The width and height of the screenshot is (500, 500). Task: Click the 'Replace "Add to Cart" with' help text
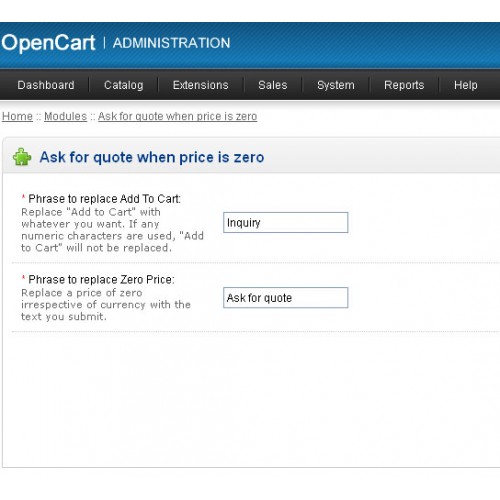91,212
